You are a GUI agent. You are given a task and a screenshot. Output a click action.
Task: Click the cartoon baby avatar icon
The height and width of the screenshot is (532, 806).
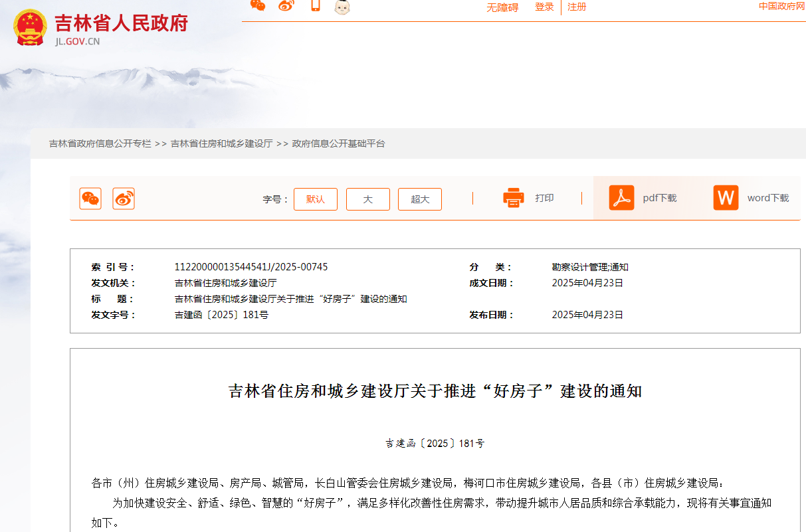(x=342, y=7)
